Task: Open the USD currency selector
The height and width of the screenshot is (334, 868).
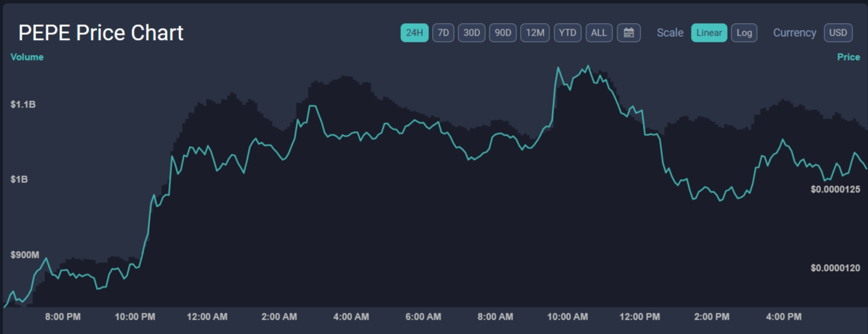Action: click(x=837, y=33)
